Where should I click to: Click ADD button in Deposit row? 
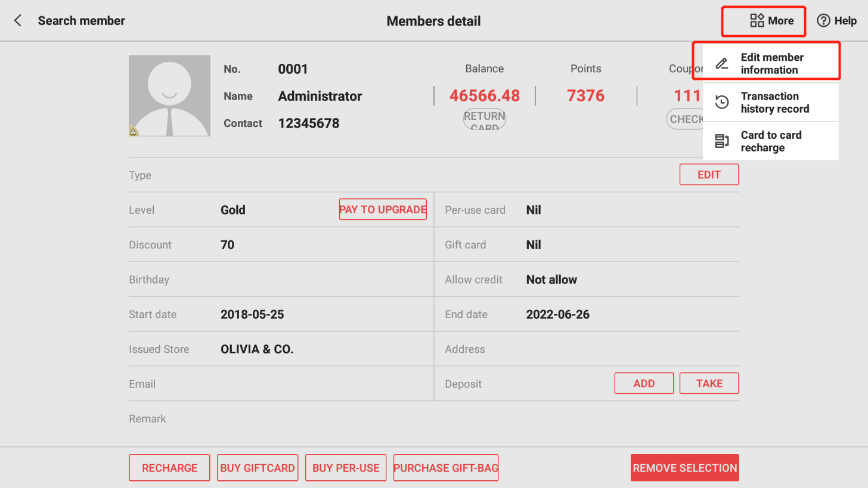click(x=644, y=383)
